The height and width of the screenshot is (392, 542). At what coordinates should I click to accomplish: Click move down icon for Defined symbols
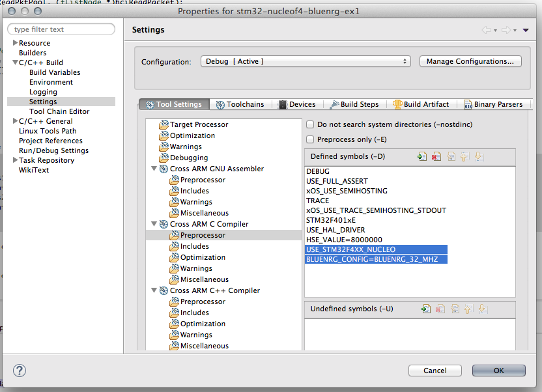click(x=479, y=156)
